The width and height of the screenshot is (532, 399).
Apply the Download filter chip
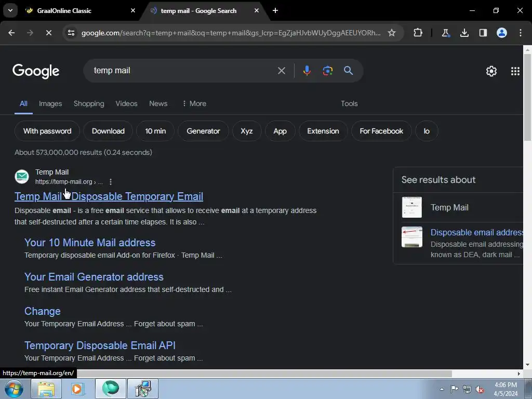(x=108, y=131)
